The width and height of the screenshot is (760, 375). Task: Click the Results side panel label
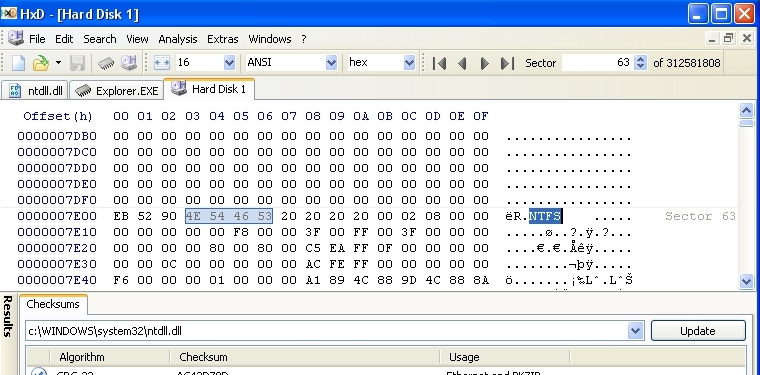pos(8,316)
